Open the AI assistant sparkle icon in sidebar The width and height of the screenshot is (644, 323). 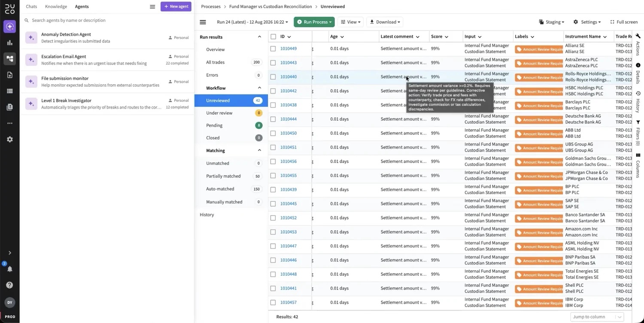[x=9, y=27]
